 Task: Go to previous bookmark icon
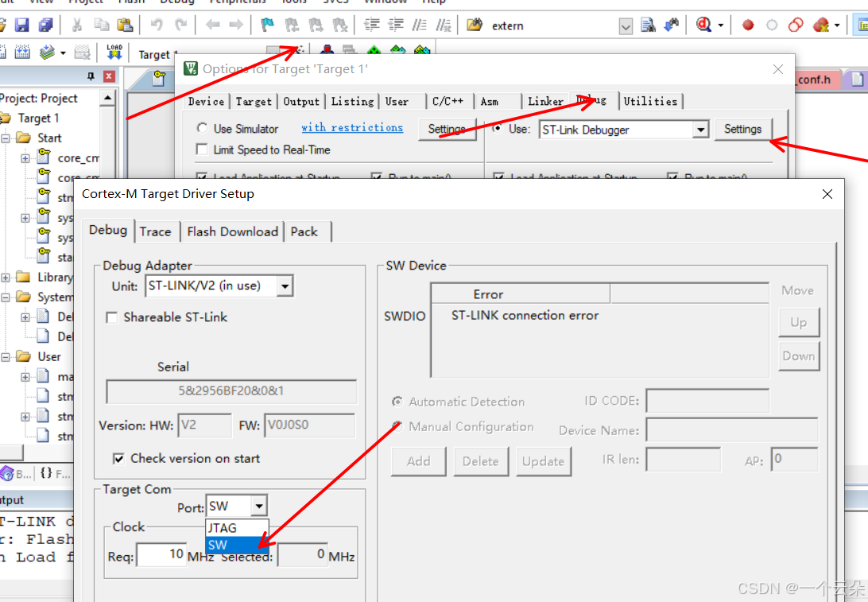pos(292,25)
